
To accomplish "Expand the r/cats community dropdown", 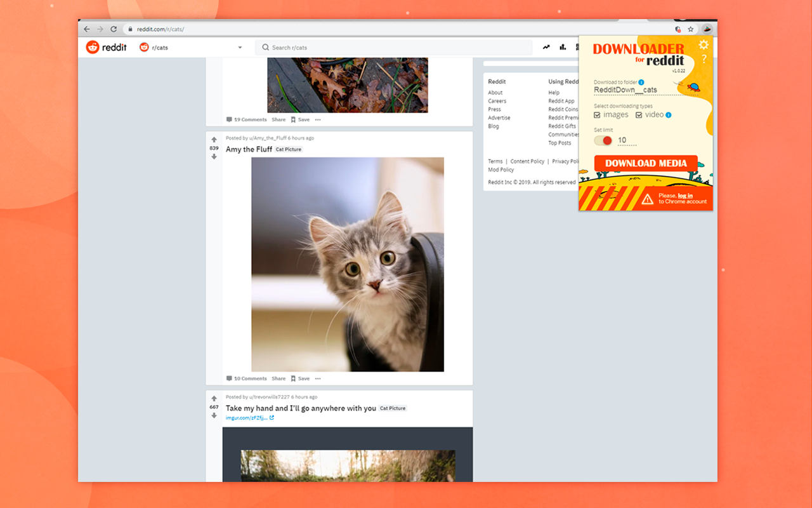I will [240, 48].
